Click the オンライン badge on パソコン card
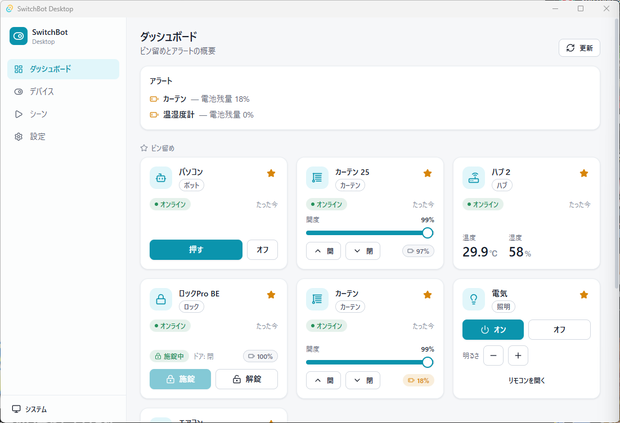This screenshot has width=620, height=423. click(x=170, y=204)
